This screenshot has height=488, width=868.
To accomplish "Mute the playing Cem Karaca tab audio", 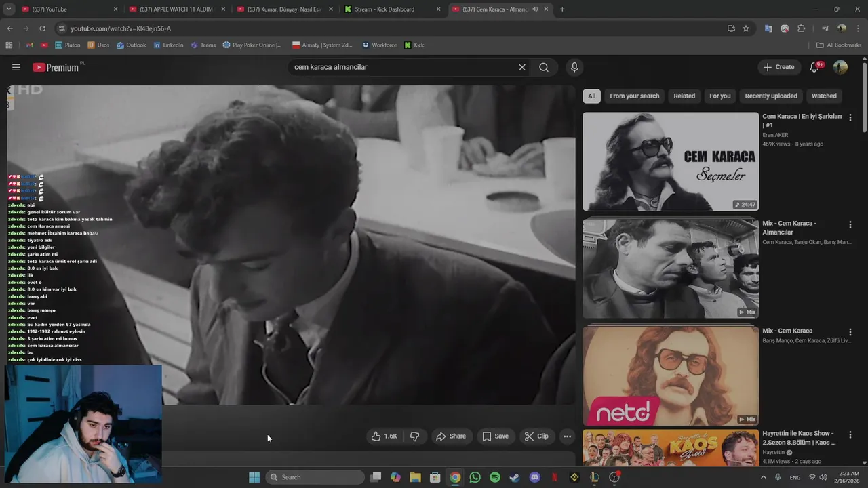I will tap(535, 9).
